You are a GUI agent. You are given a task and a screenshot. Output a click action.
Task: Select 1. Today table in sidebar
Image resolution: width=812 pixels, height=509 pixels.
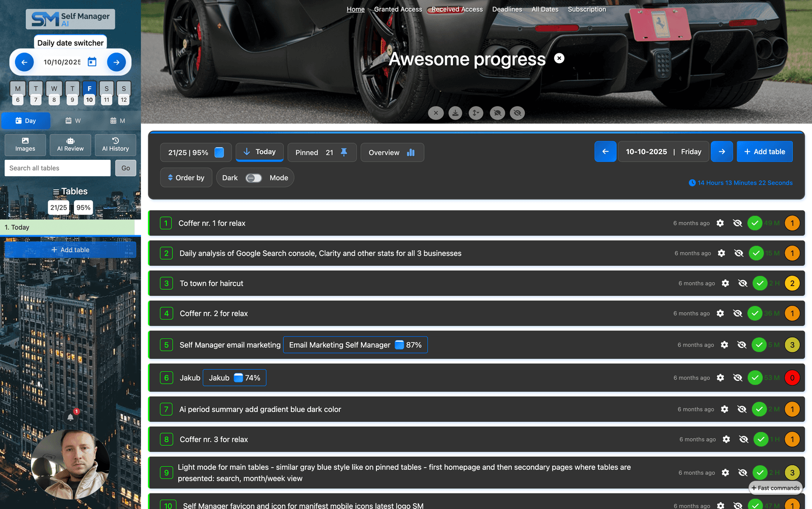(67, 227)
